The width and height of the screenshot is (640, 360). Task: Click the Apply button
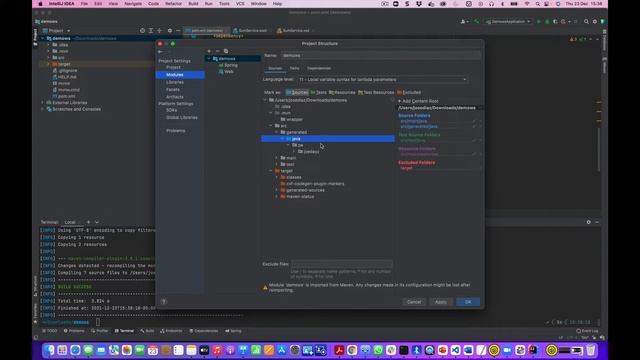tap(441, 302)
